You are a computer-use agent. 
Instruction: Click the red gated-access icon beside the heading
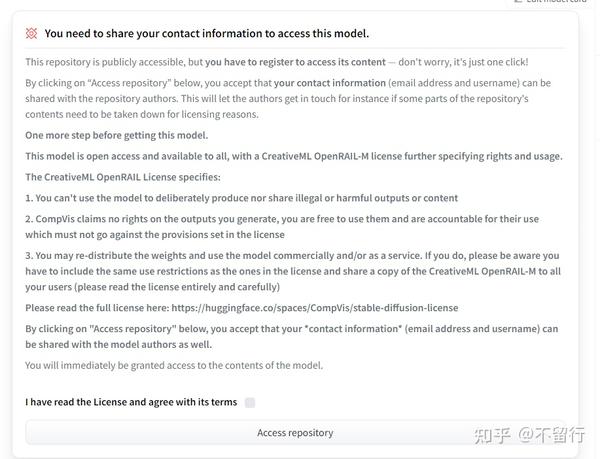[31, 33]
